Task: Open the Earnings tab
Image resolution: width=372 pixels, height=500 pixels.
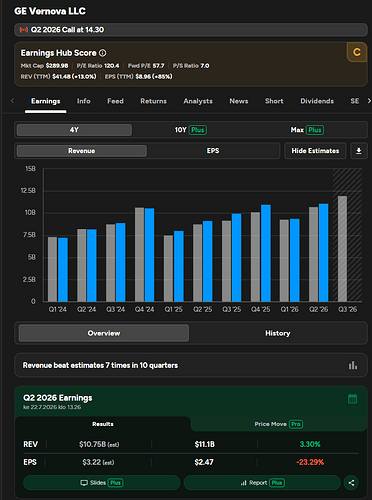Action: pyautogui.click(x=46, y=101)
